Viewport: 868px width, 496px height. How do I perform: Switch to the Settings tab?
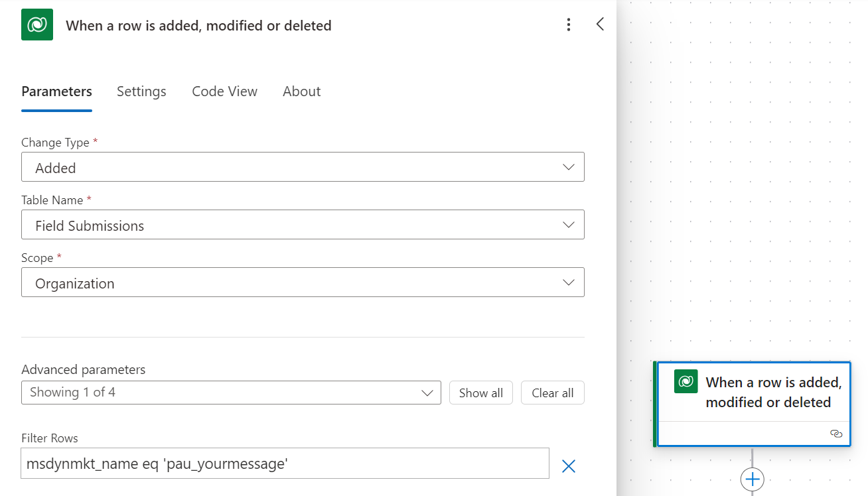(141, 92)
